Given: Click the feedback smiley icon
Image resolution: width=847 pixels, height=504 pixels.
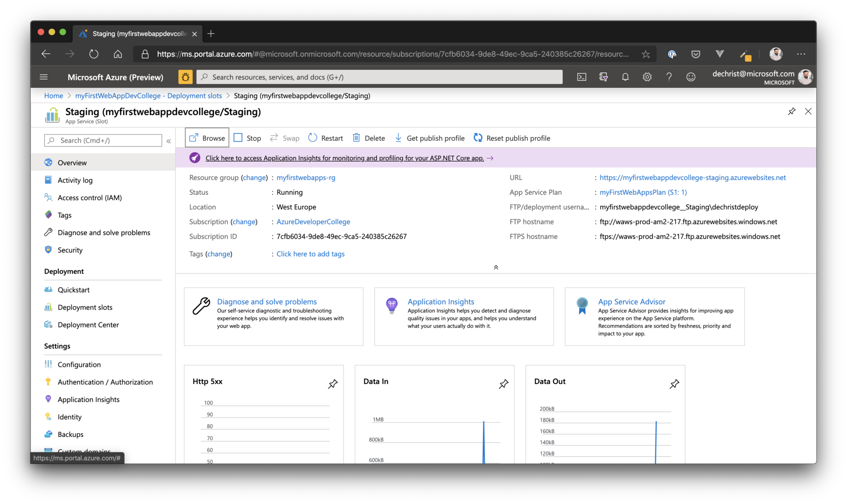Looking at the screenshot, I should (691, 77).
